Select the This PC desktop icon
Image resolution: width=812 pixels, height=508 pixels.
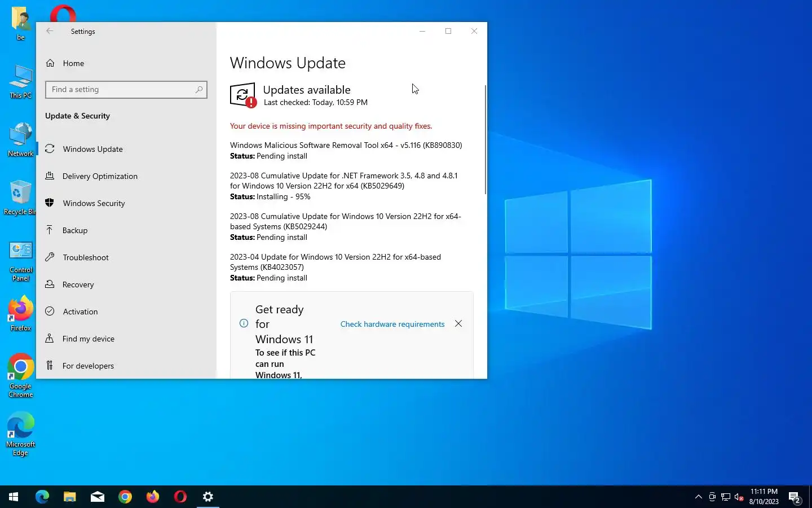click(x=21, y=82)
